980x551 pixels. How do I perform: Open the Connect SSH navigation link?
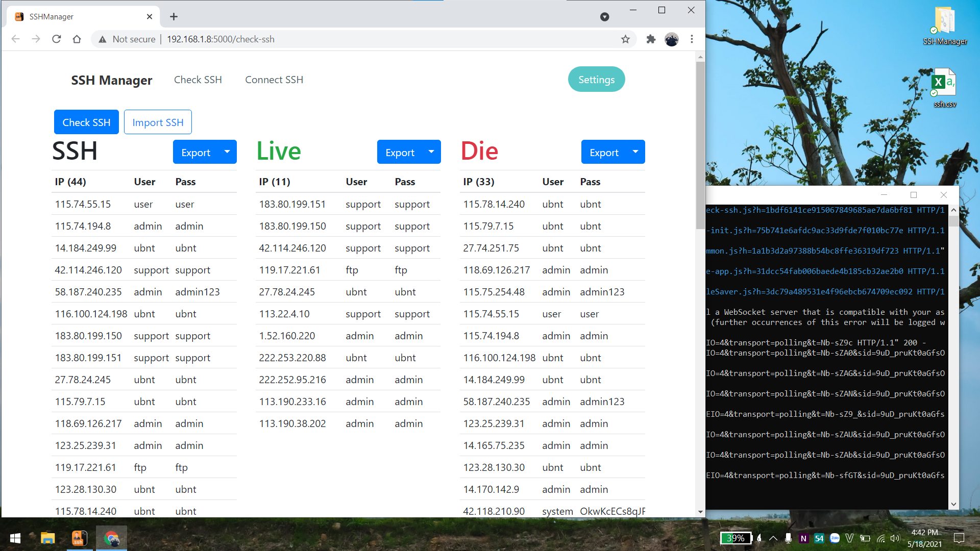click(x=274, y=80)
